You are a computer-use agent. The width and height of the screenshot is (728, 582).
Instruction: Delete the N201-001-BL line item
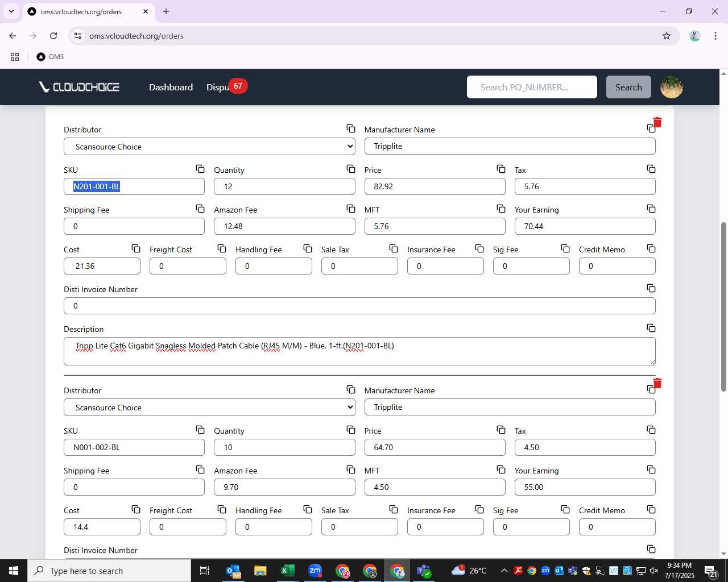[657, 122]
